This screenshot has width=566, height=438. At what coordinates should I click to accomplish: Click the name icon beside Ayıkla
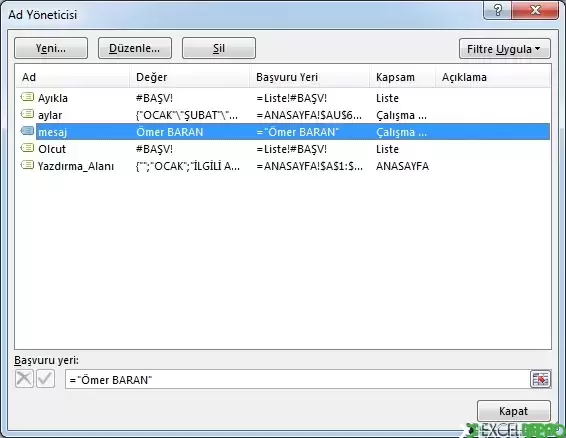point(27,97)
